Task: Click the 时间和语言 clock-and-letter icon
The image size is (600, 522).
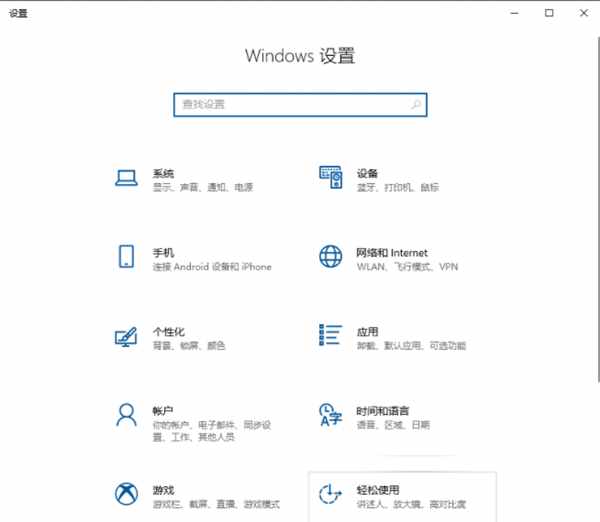Action: click(331, 415)
